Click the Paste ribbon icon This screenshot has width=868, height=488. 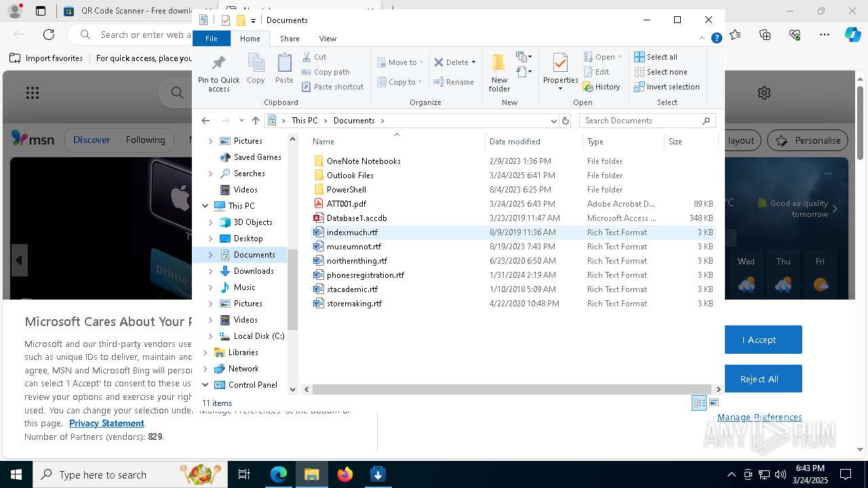coord(284,69)
